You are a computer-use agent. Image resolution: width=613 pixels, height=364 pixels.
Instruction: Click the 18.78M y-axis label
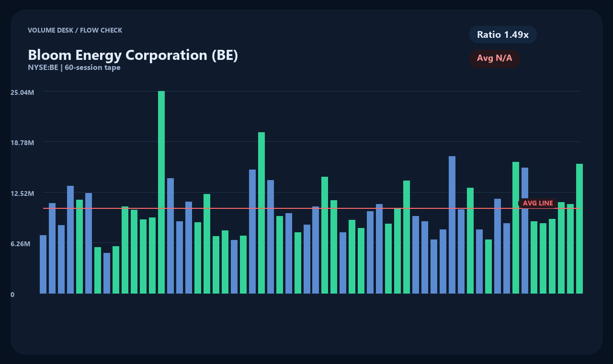click(22, 143)
